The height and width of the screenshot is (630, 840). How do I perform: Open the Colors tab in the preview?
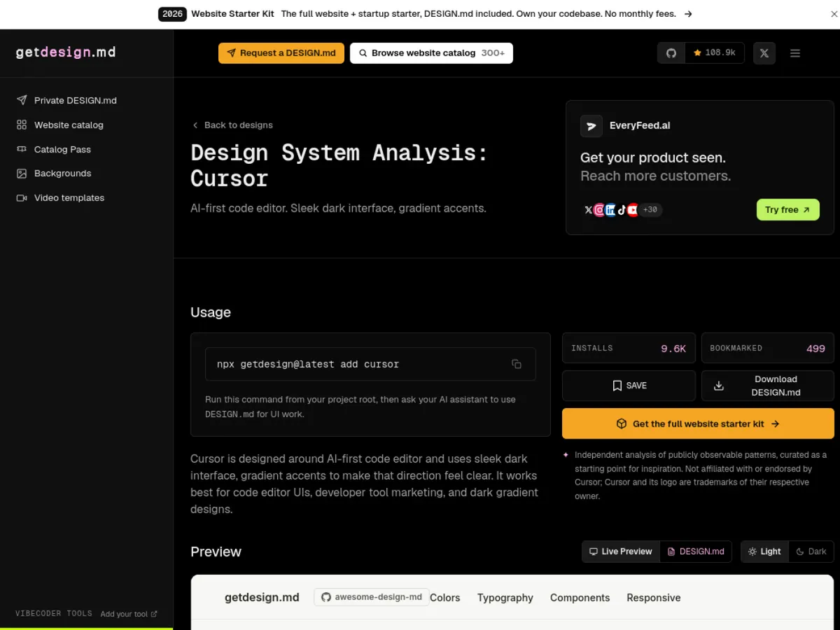click(x=445, y=598)
